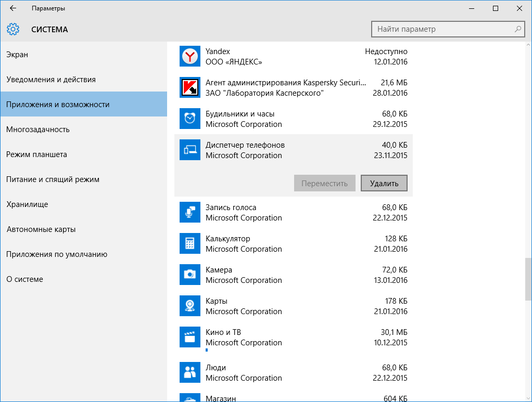The image size is (532, 402).
Task: Click the 128 КБ size value
Action: point(396,239)
